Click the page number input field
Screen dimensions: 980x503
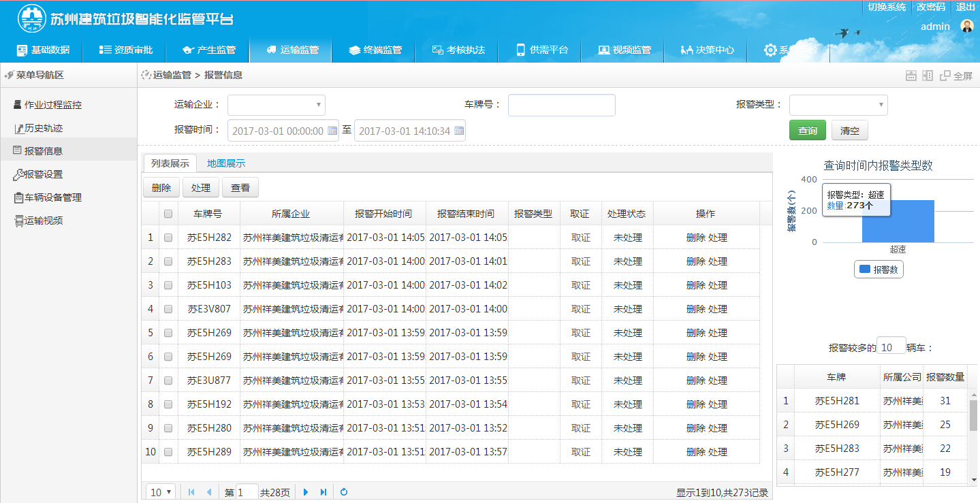click(247, 492)
